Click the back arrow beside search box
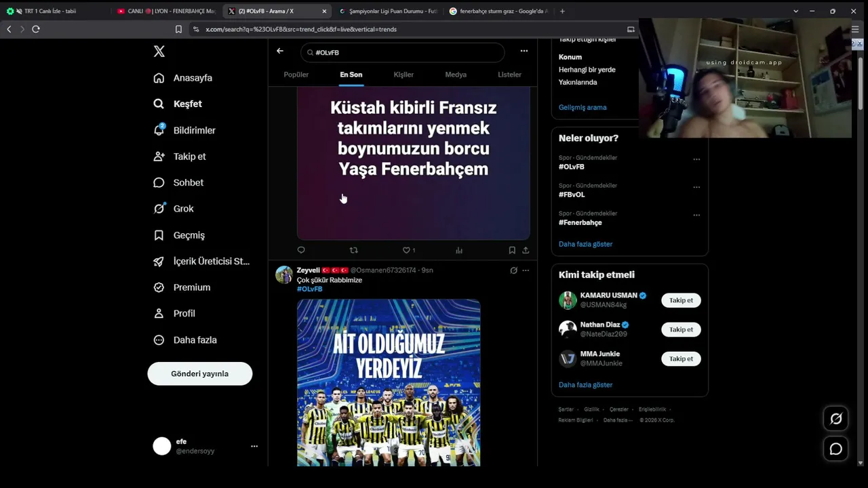The image size is (868, 488). point(280,51)
